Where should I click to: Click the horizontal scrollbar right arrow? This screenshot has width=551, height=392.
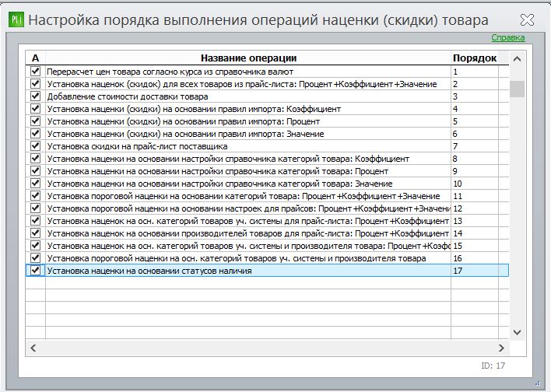tap(501, 348)
